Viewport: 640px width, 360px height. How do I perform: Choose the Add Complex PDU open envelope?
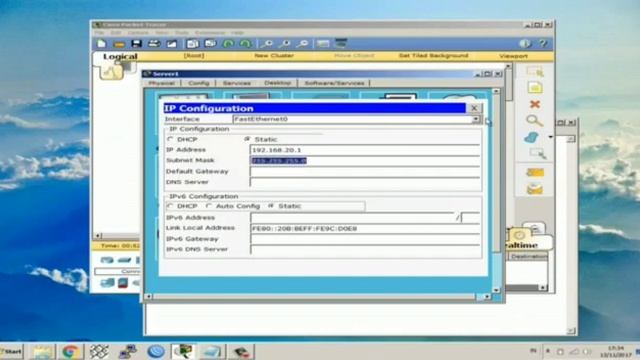[535, 189]
